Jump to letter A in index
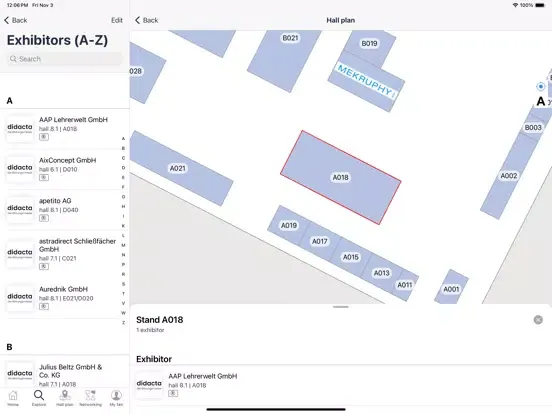This screenshot has width=552, height=414. pyautogui.click(x=123, y=139)
